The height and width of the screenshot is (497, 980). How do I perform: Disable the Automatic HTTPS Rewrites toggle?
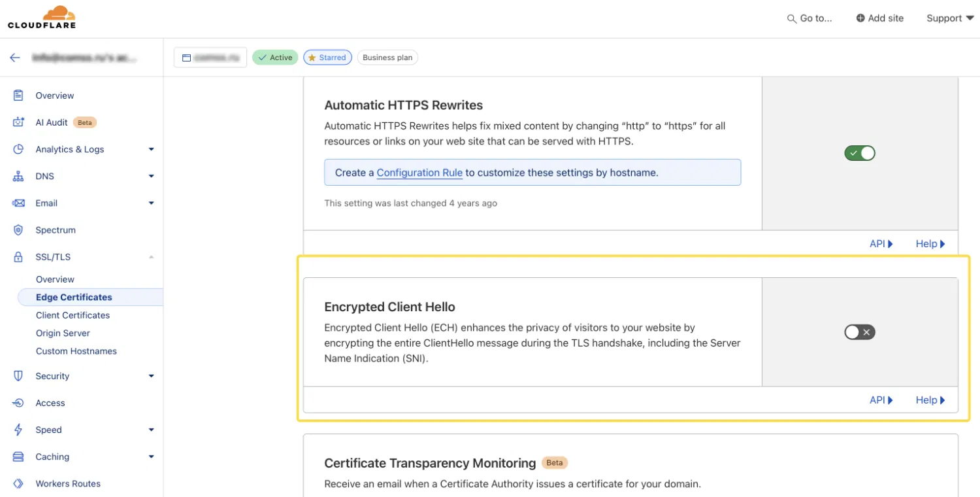click(859, 153)
